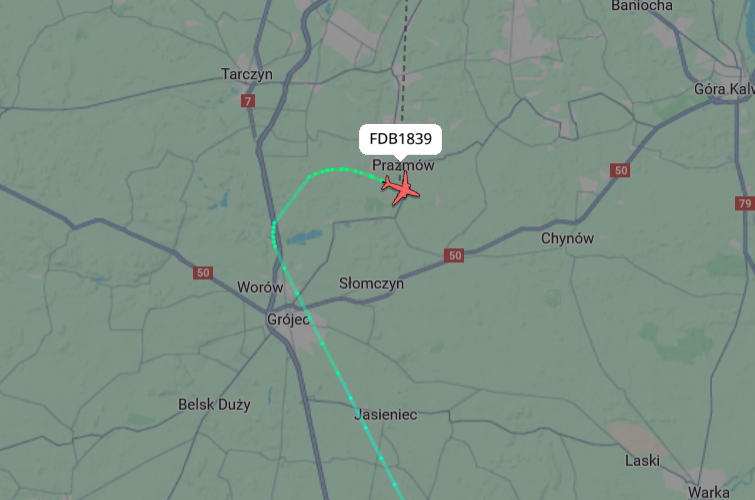Click the route 50 sign near Słomczyn
This screenshot has width=755, height=500.
coord(454,255)
